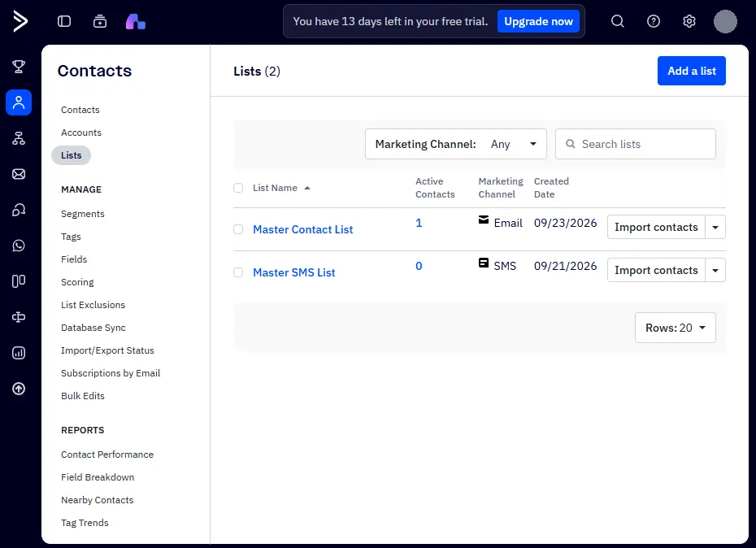Click the upgrade arrow circle icon

click(19, 389)
